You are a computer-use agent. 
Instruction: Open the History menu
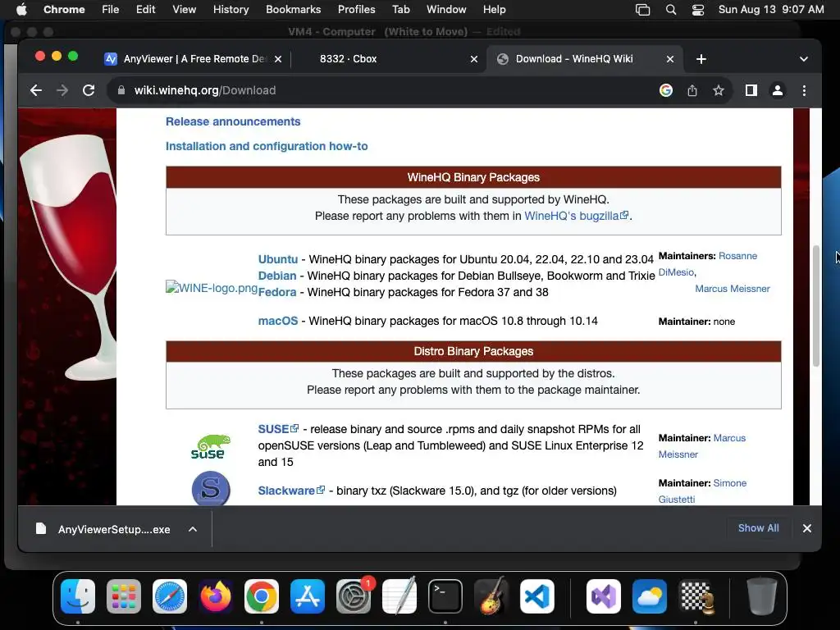coord(231,9)
